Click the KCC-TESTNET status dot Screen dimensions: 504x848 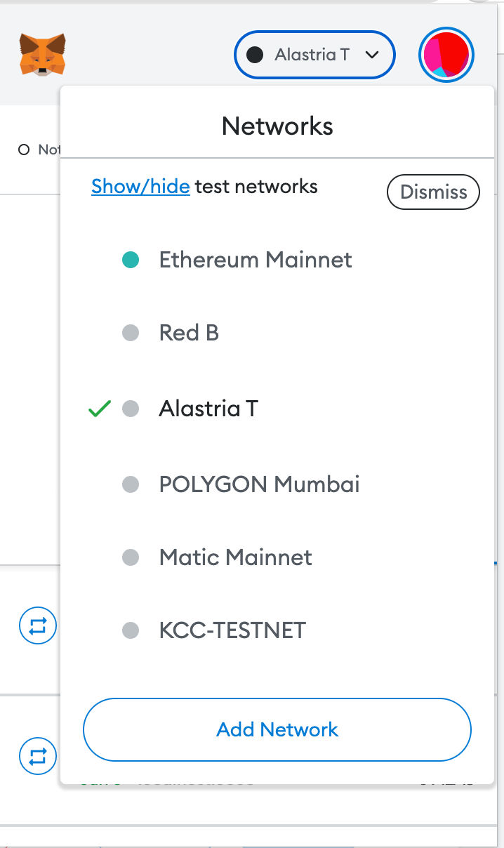pyautogui.click(x=131, y=630)
